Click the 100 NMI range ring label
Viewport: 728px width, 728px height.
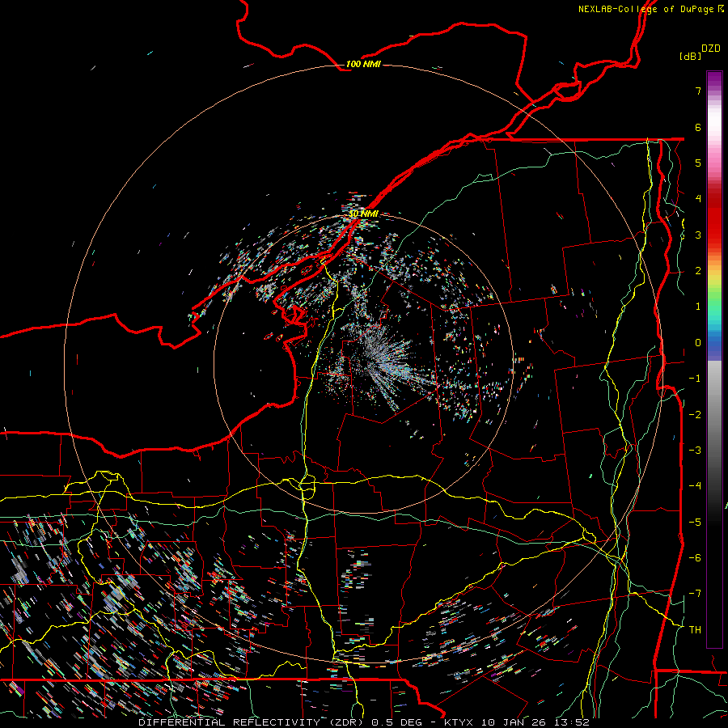pos(363,64)
